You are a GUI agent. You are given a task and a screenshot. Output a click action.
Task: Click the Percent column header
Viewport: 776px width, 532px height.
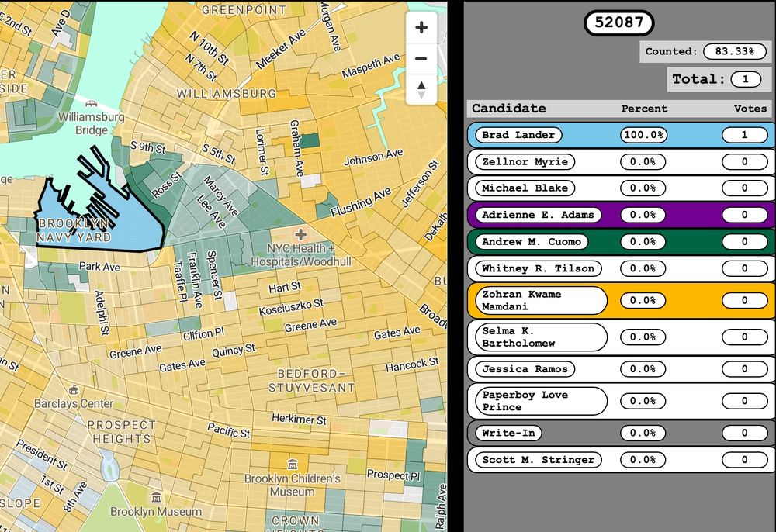tap(644, 109)
